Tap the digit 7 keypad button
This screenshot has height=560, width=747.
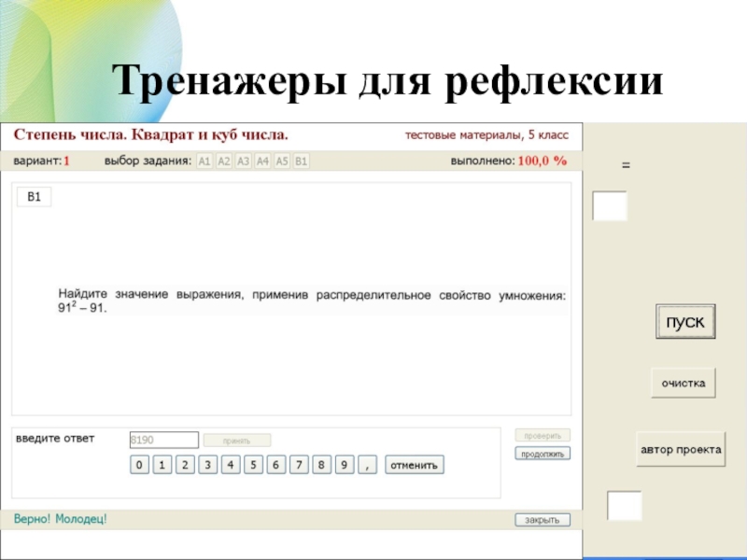coord(298,465)
